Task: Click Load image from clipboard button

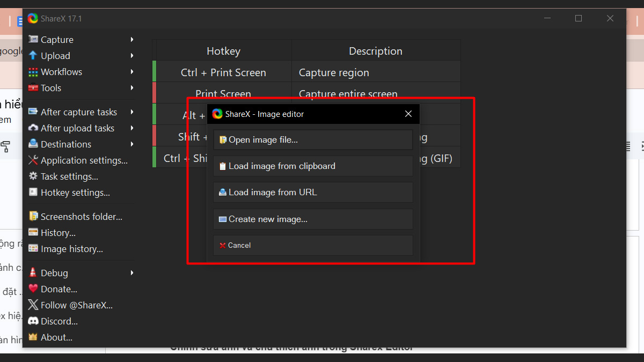Action: [313, 166]
